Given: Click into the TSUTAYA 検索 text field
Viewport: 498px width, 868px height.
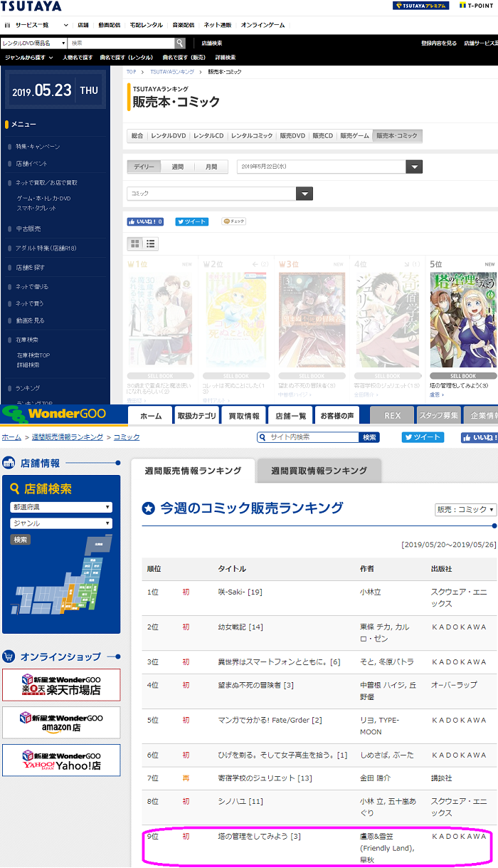Looking at the screenshot, I should click(x=121, y=43).
